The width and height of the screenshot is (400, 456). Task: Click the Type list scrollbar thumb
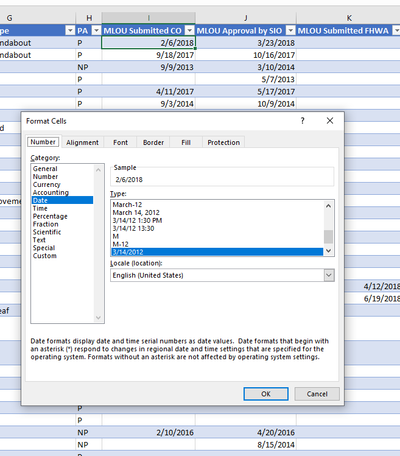[328, 237]
